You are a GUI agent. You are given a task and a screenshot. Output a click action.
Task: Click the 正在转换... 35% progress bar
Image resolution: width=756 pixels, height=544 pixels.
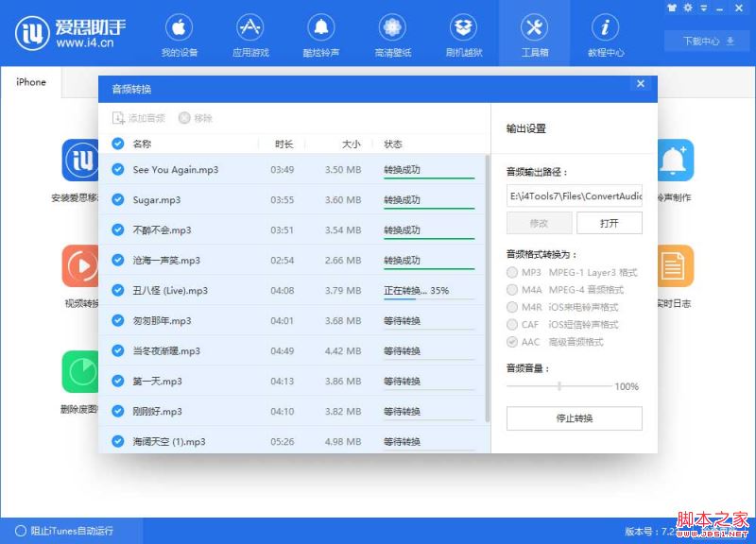coord(429,299)
